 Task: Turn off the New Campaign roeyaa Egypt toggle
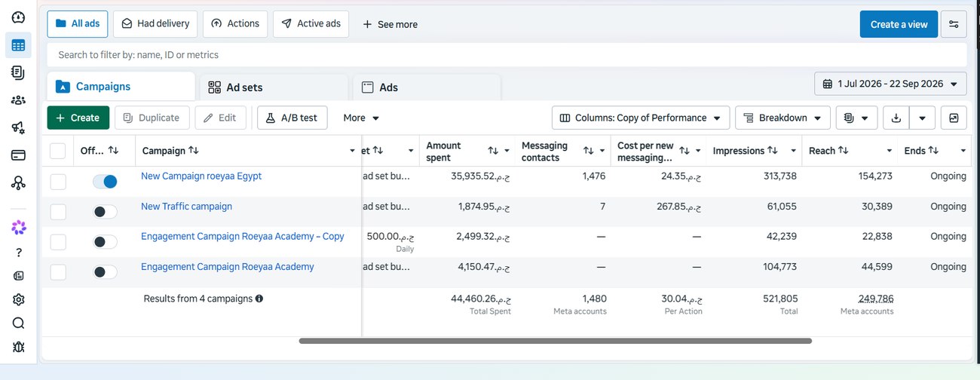105,182
